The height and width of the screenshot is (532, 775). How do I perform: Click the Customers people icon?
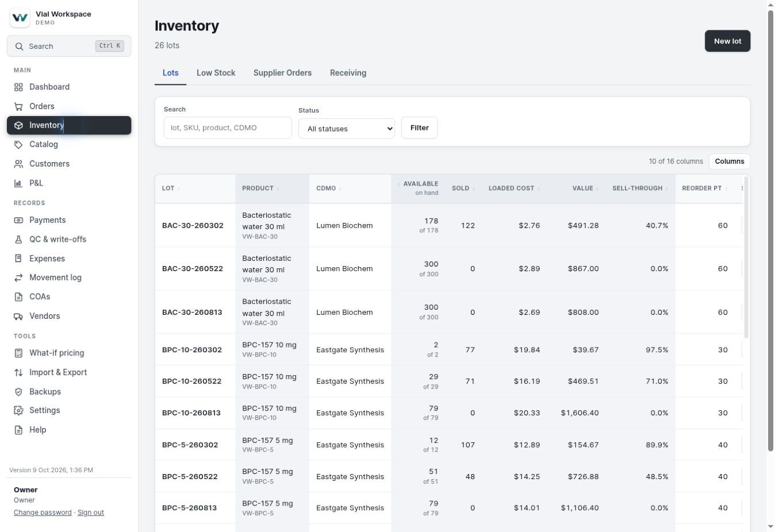tap(18, 164)
